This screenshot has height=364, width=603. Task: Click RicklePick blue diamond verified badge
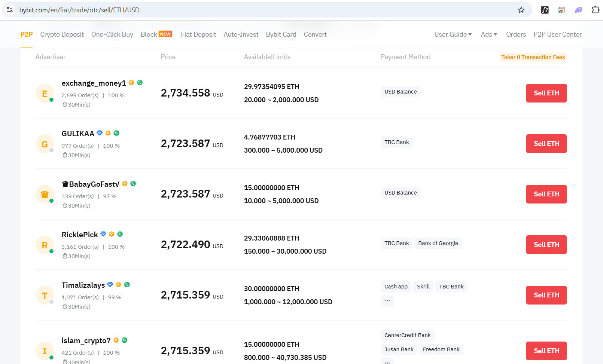pos(103,234)
